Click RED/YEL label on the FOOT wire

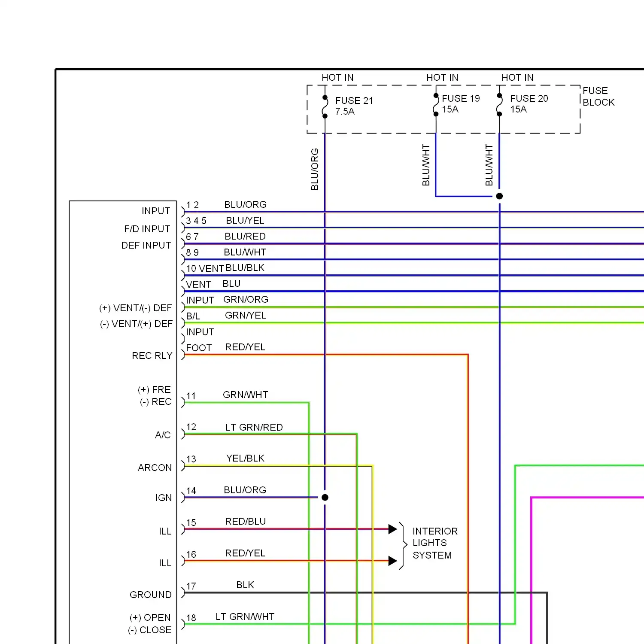pyautogui.click(x=245, y=347)
